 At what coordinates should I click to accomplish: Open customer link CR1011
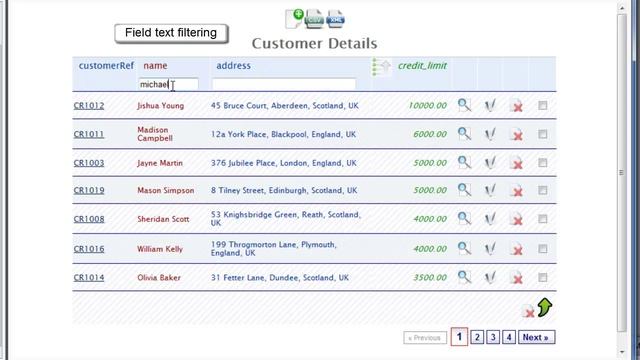click(89, 134)
